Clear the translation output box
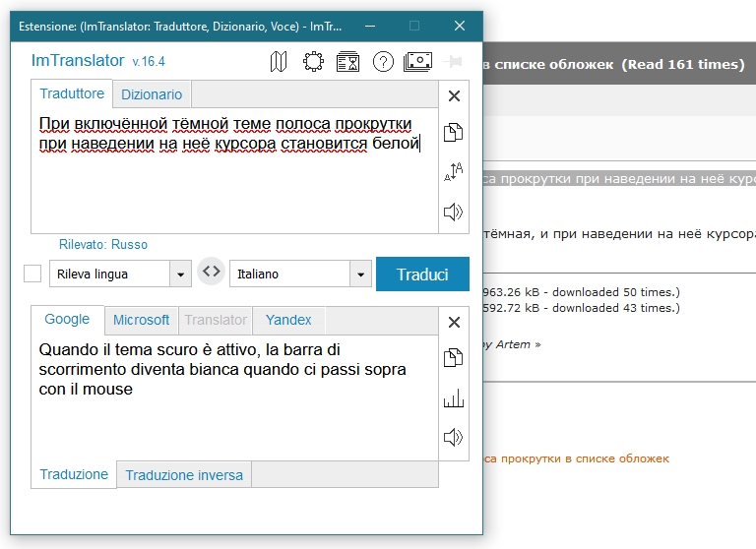Screen dimensions: 756x549 (454, 322)
